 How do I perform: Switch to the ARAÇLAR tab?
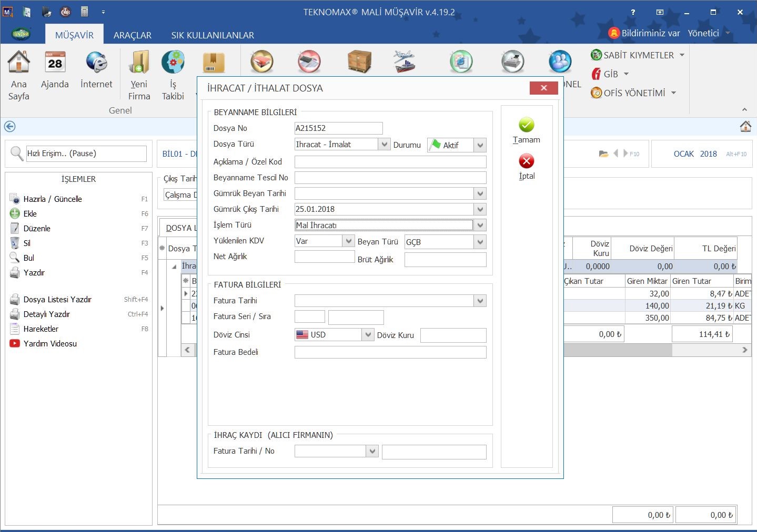coord(133,35)
